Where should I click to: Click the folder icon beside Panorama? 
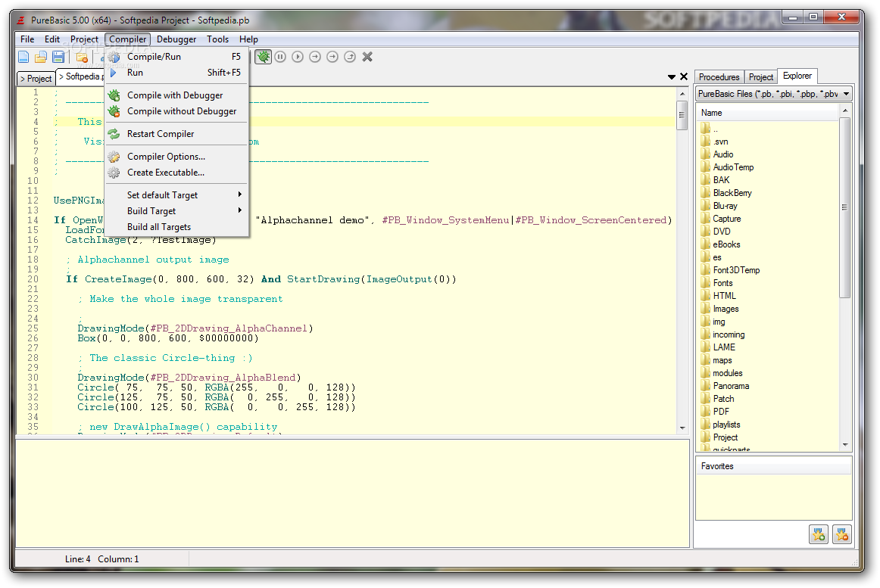706,386
